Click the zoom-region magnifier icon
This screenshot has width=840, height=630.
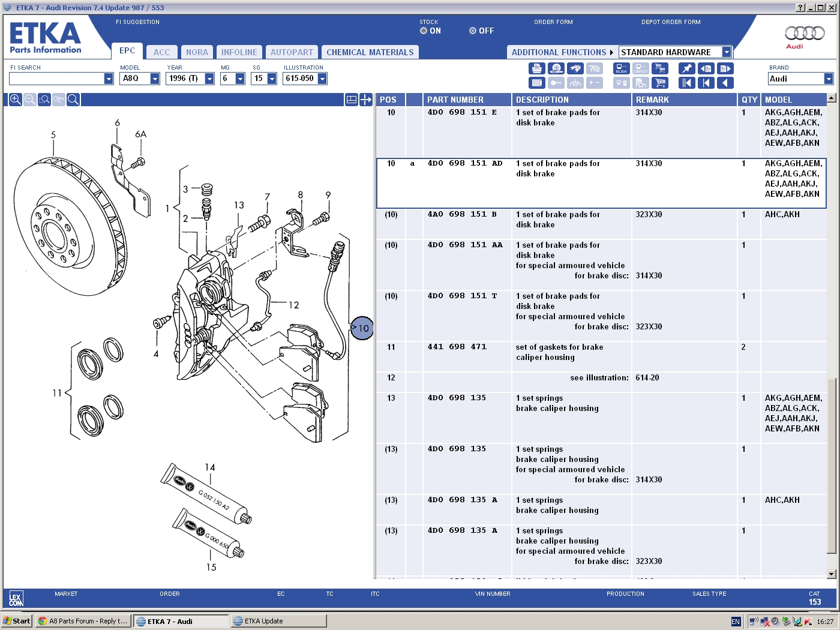pyautogui.click(x=44, y=100)
